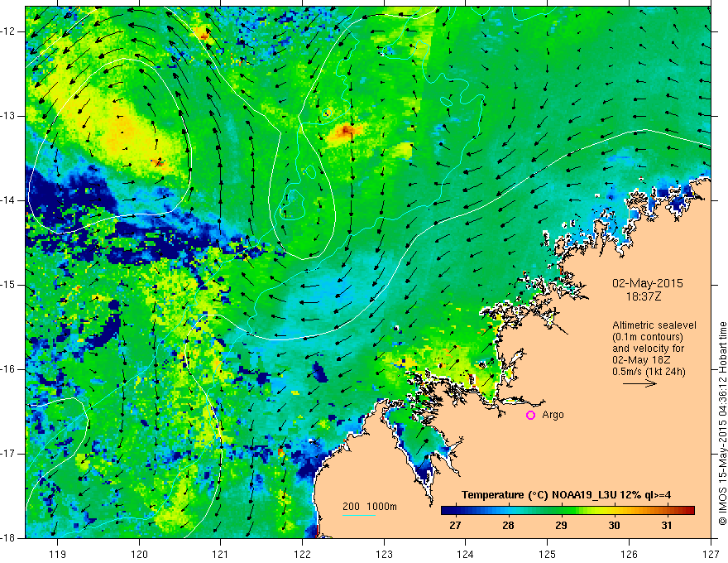Click longitude axis label 123

coord(384,554)
